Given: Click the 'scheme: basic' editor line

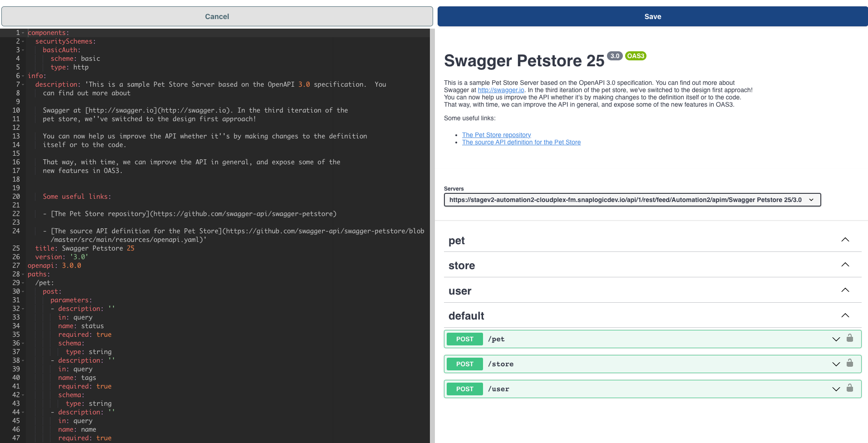Looking at the screenshot, I should tap(75, 59).
